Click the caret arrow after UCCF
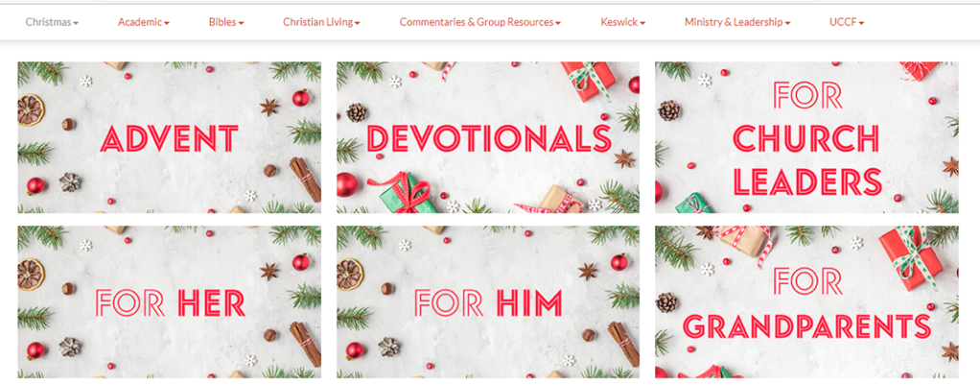Screen dimensions: 980x385 coord(862,23)
